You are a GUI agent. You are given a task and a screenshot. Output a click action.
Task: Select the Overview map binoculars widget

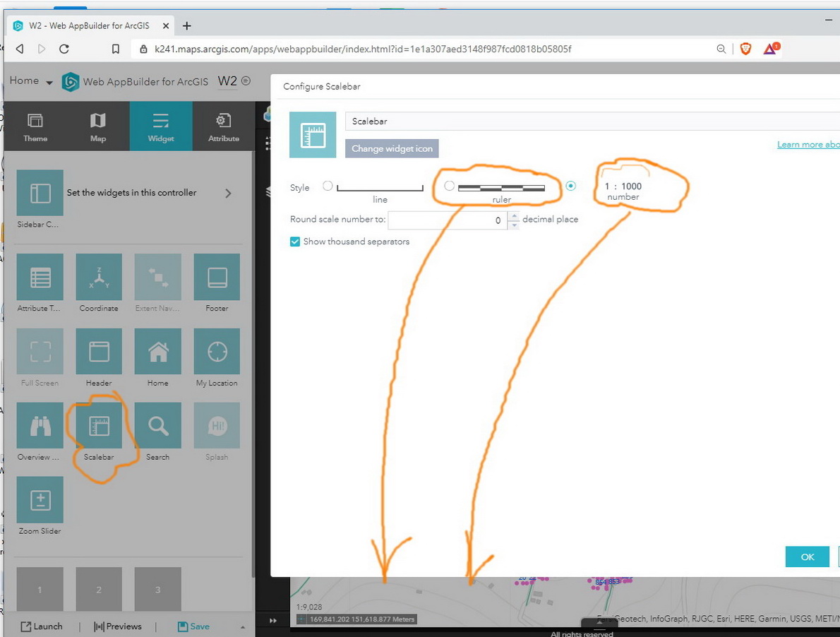40,425
